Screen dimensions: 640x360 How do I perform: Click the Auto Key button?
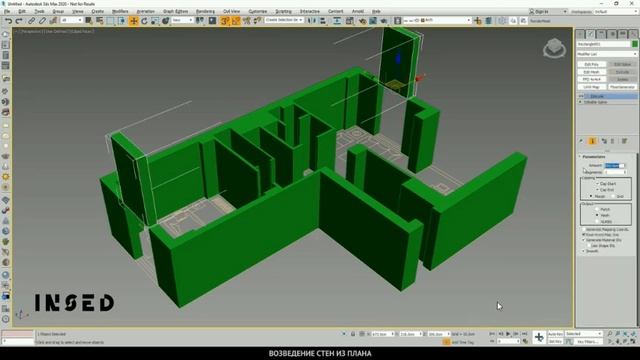[x=555, y=334]
